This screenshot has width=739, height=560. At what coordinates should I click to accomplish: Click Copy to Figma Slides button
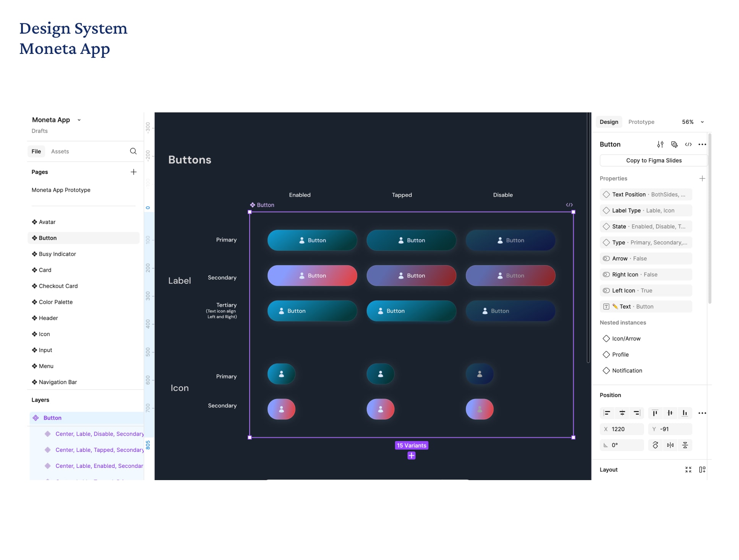point(653,161)
